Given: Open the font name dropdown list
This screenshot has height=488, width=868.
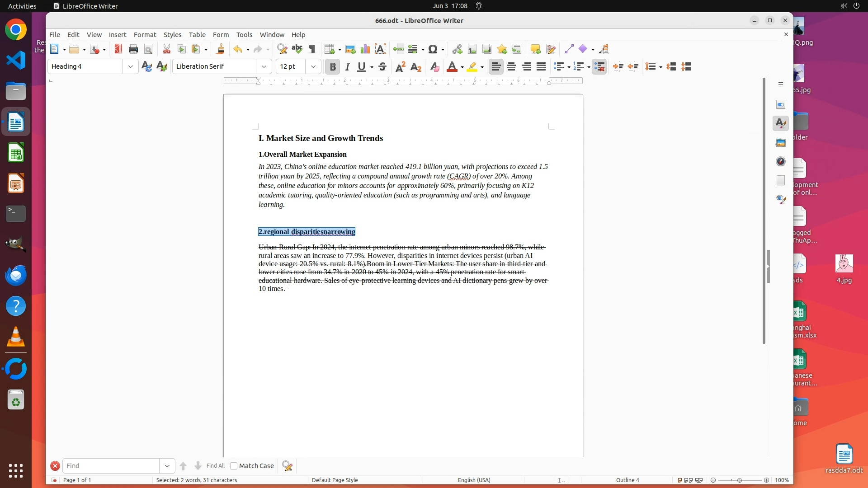Looking at the screenshot, I should (264, 66).
